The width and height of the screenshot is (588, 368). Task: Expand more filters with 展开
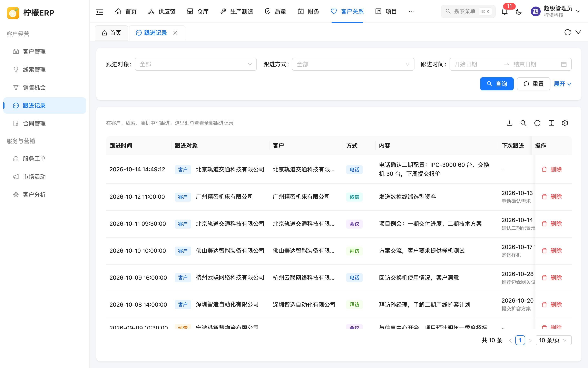click(562, 84)
